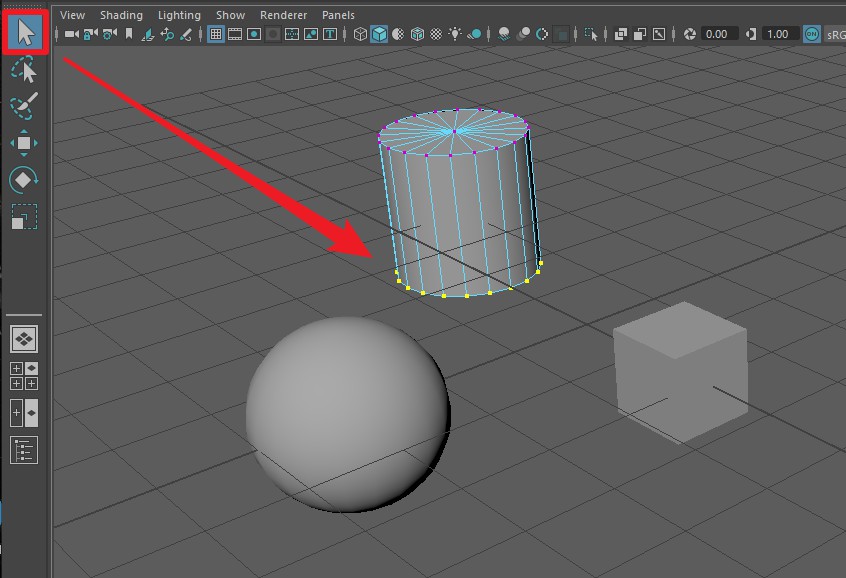Pick the Paint Selection tool
The height and width of the screenshot is (578, 846).
click(24, 106)
